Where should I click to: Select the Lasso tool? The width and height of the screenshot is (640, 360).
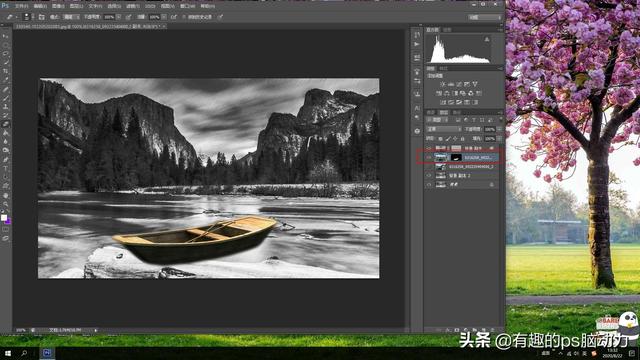point(5,53)
